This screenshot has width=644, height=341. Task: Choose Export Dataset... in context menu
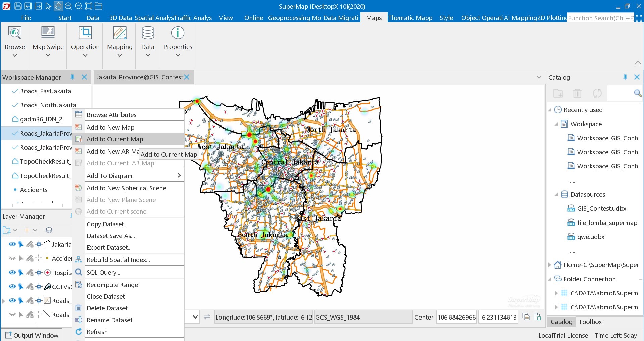click(129, 247)
